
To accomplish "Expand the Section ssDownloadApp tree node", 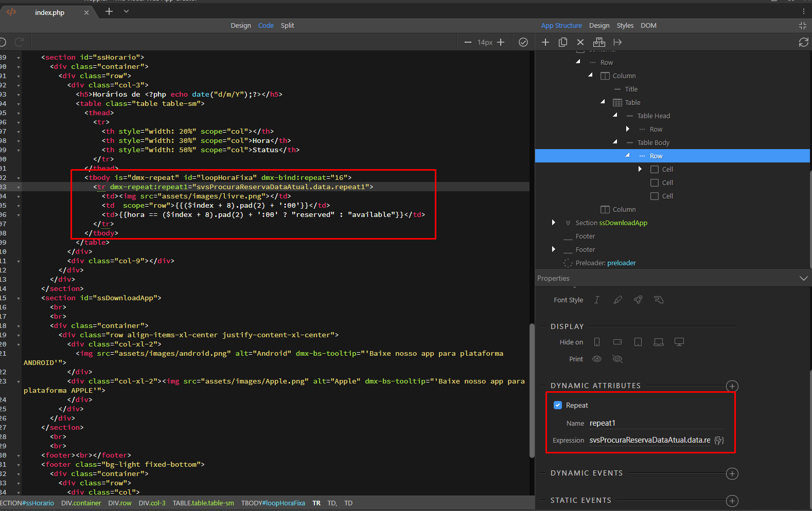I will tap(554, 223).
